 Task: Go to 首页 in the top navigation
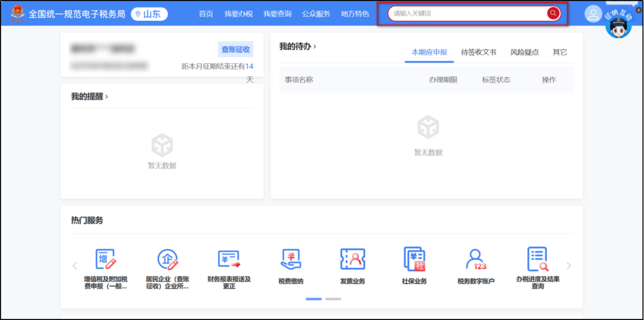pyautogui.click(x=206, y=14)
